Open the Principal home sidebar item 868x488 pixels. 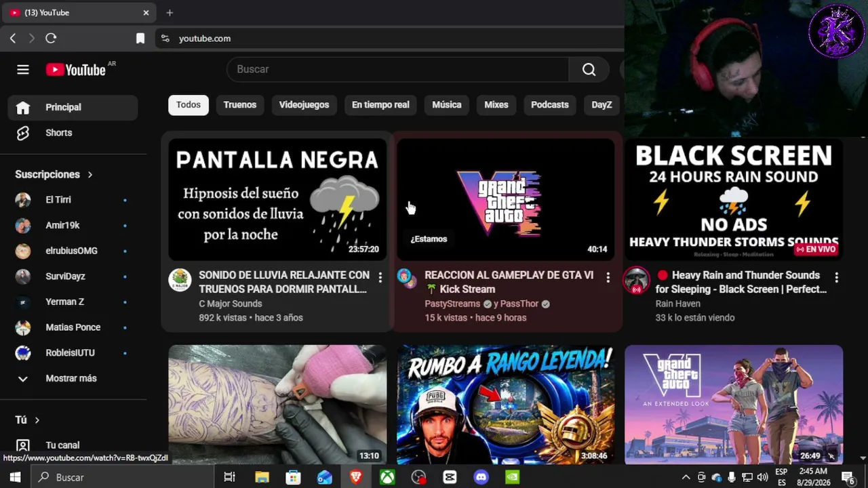coord(73,107)
